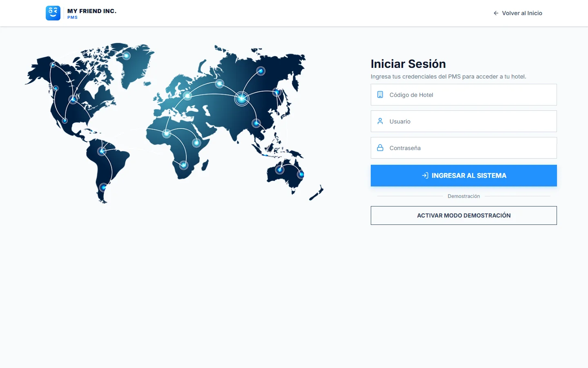This screenshot has width=588, height=368.
Task: Click the 'Ingresa tus credenciales del PMS' subtitle
Action: pos(448,76)
